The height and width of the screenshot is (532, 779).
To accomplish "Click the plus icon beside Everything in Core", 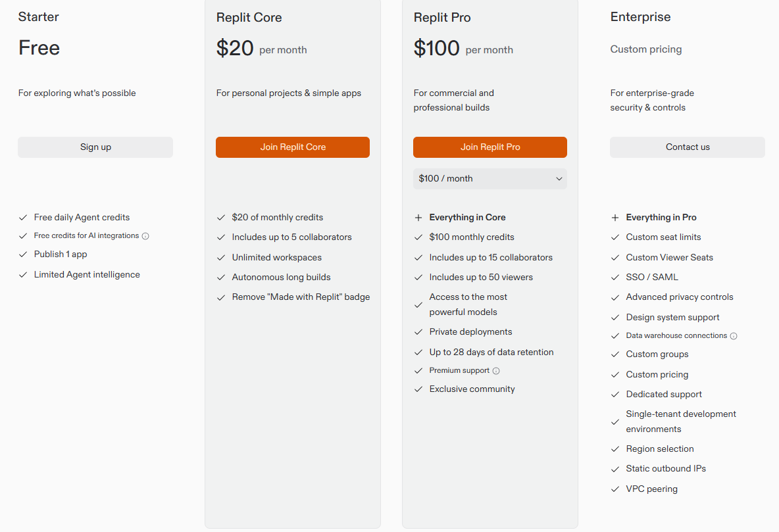I will point(418,218).
